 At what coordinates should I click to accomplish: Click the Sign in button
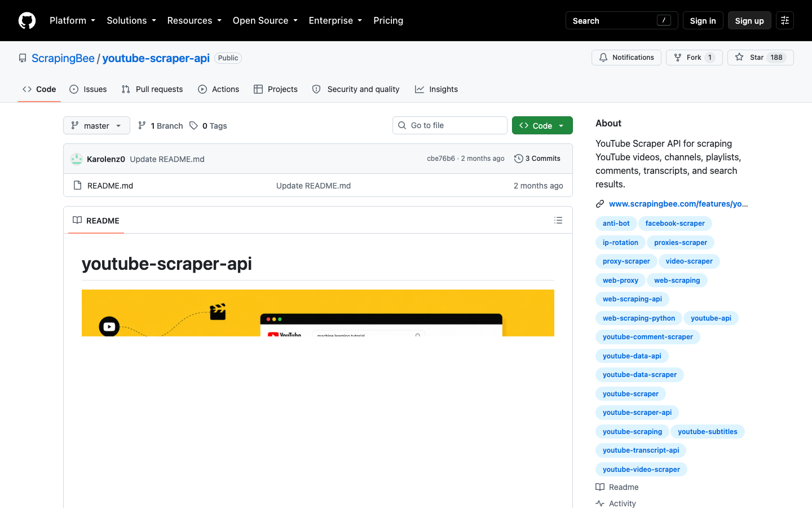[703, 20]
